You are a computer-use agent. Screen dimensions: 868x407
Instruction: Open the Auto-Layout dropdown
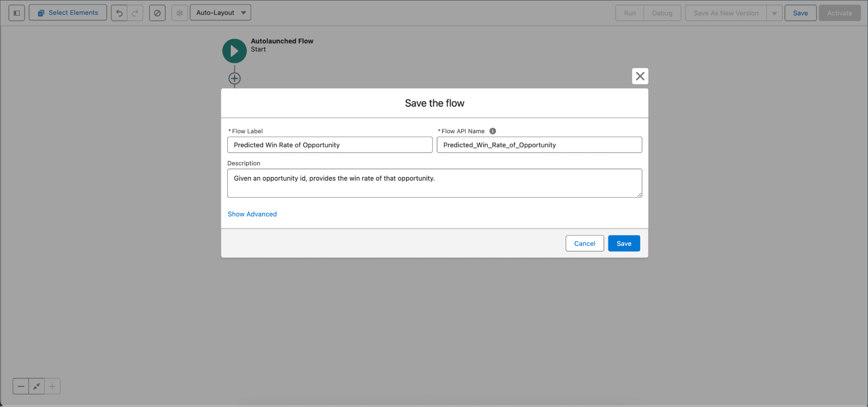coord(220,13)
